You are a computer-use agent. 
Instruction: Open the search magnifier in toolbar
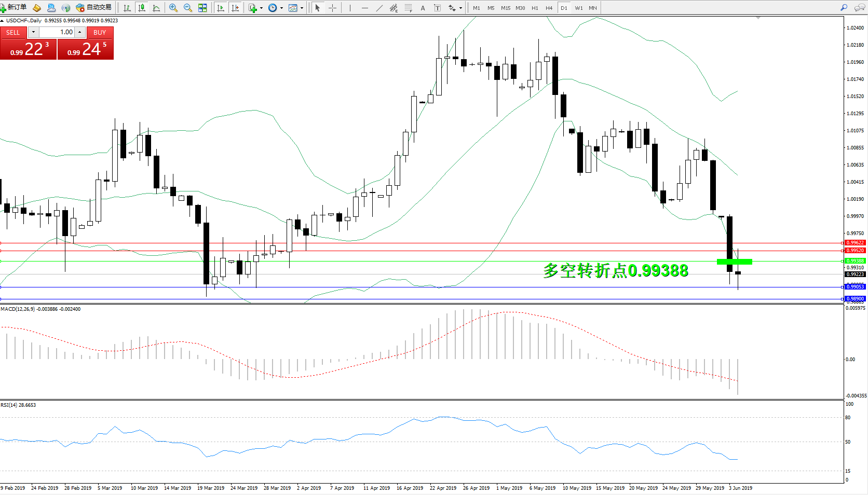(x=844, y=8)
